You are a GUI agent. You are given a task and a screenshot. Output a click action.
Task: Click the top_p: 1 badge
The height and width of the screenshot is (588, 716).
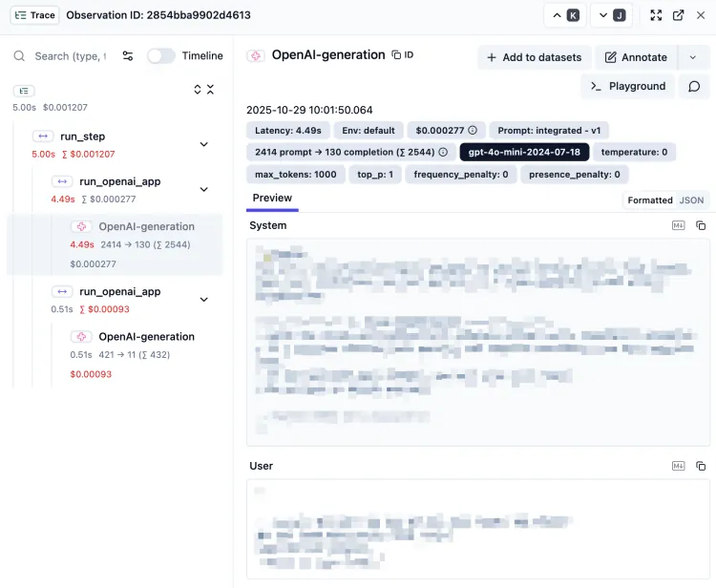[x=375, y=175]
